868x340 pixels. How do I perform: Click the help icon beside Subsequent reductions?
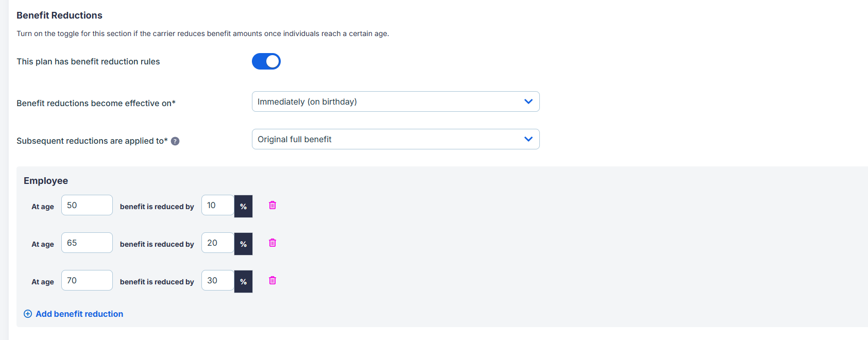pos(175,141)
